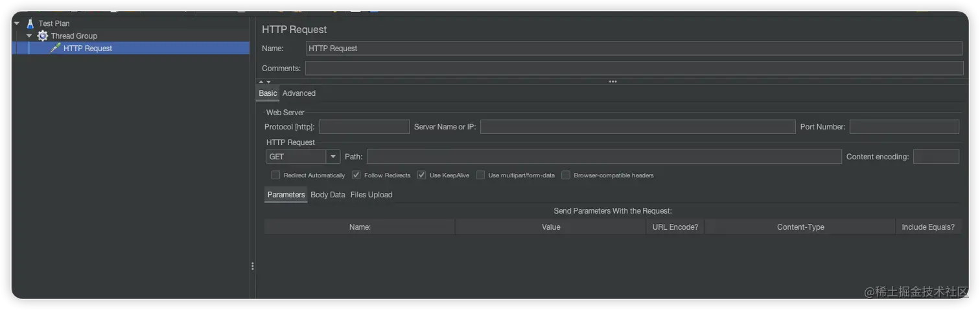The image size is (980, 310).
Task: Click the Protocol [http] input field
Action: [364, 127]
